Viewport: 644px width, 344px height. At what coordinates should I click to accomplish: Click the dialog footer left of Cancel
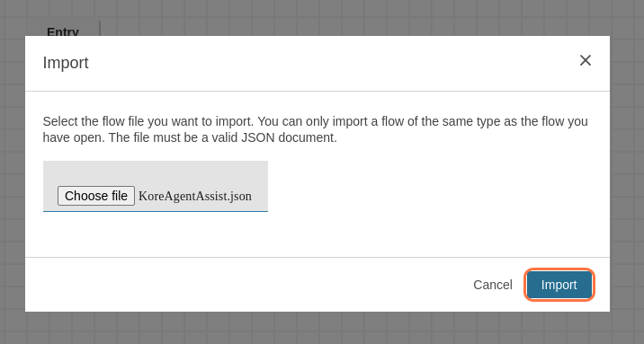[x=246, y=285]
